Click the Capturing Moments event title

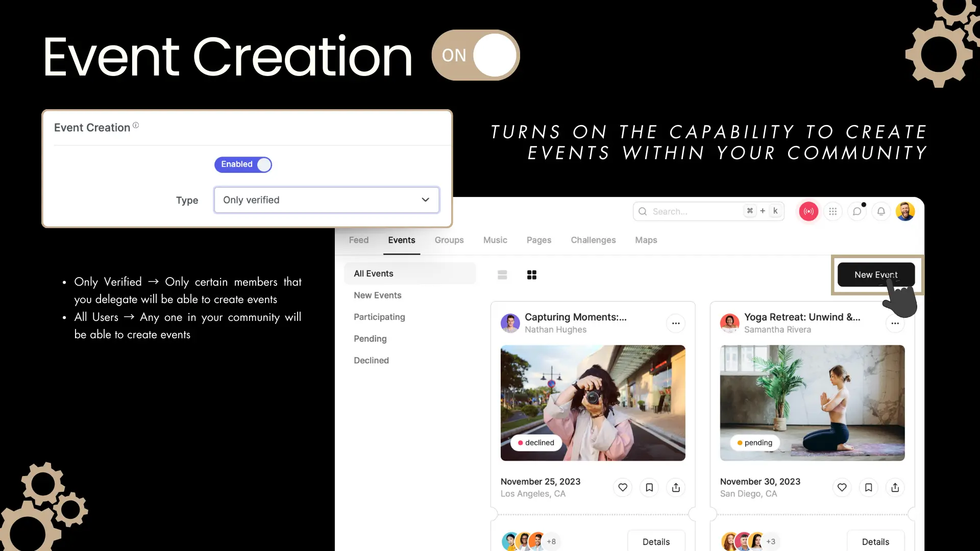coord(576,317)
